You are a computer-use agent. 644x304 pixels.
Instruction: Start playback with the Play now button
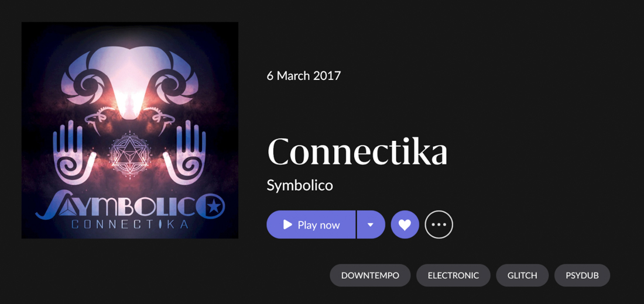point(311,224)
